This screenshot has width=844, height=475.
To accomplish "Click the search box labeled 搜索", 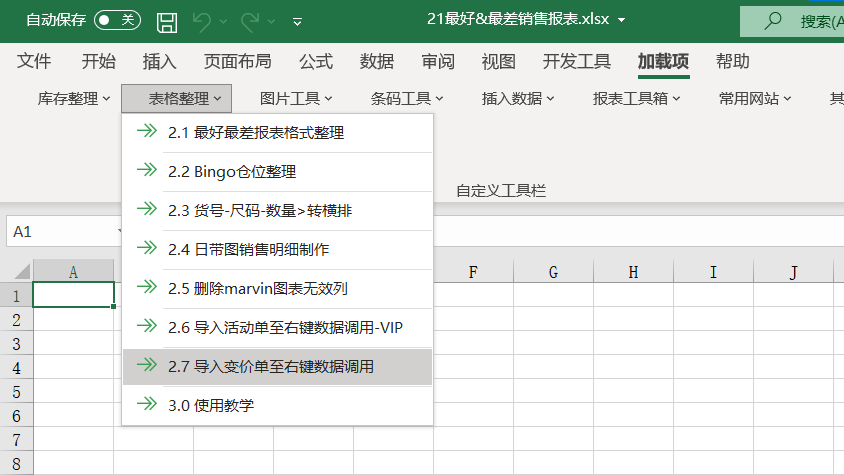I will [x=792, y=22].
